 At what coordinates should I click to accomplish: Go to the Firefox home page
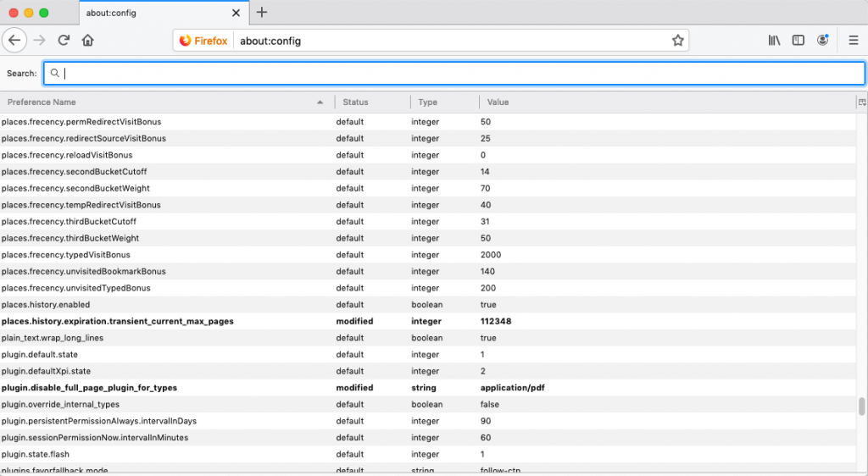click(87, 41)
